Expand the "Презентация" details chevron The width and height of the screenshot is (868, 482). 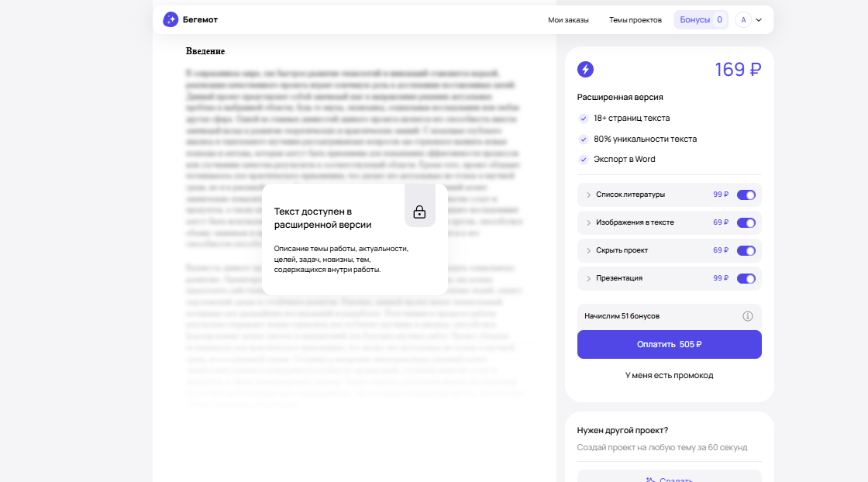point(588,278)
